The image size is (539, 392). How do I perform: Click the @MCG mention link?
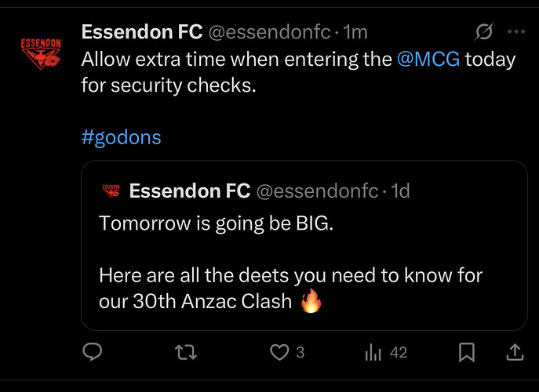click(429, 59)
